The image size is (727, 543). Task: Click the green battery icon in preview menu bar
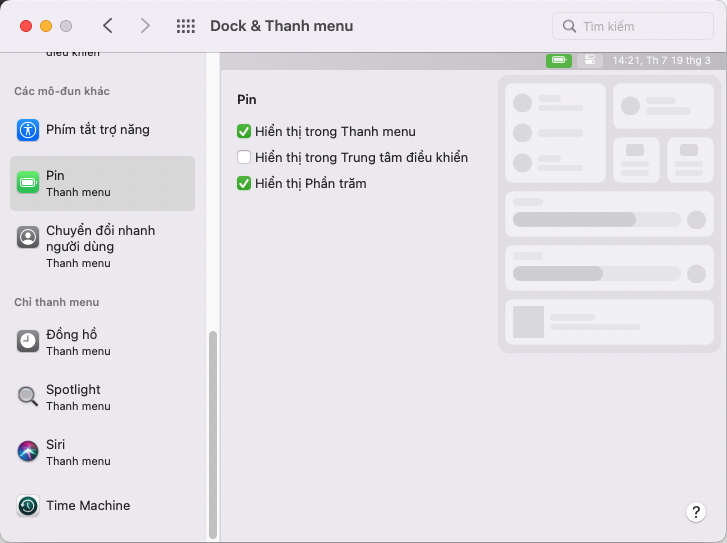point(559,60)
